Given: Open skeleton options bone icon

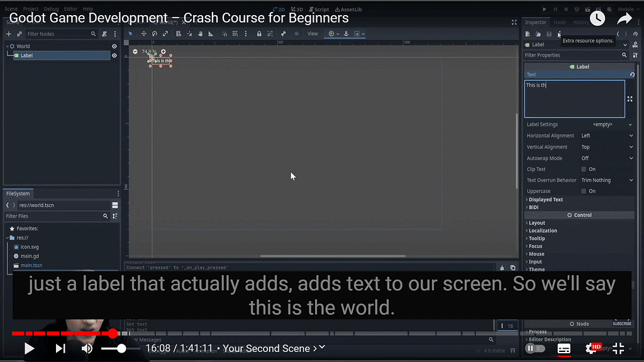Looking at the screenshot, I should point(284,34).
